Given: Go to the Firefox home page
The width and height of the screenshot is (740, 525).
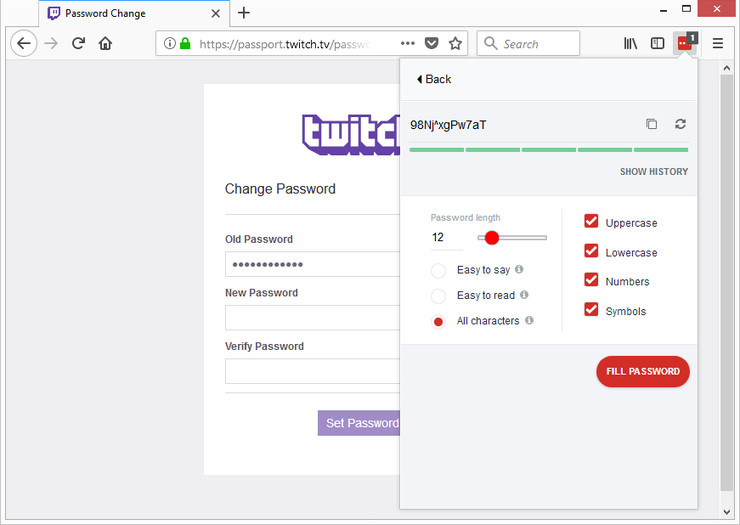Looking at the screenshot, I should 105,43.
